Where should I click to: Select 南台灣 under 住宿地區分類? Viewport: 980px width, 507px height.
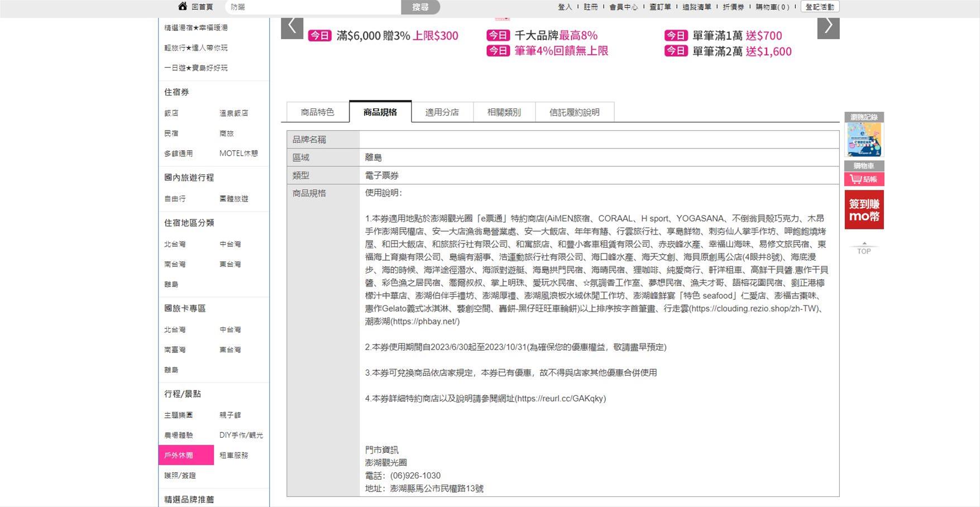tap(175, 264)
